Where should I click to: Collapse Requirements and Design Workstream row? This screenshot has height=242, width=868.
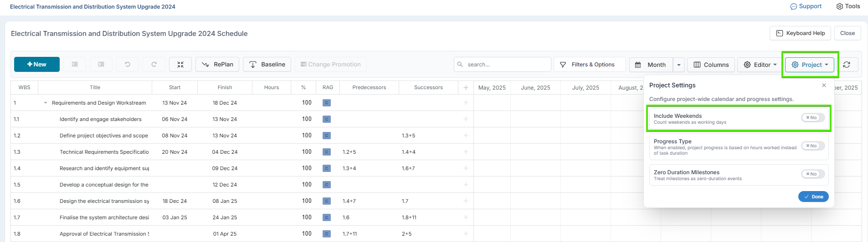pos(46,103)
